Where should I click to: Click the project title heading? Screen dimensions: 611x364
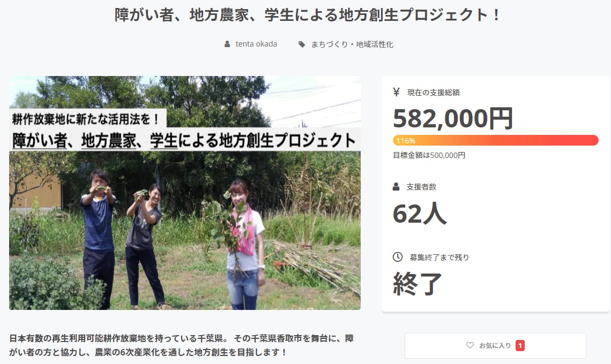pyautogui.click(x=305, y=15)
